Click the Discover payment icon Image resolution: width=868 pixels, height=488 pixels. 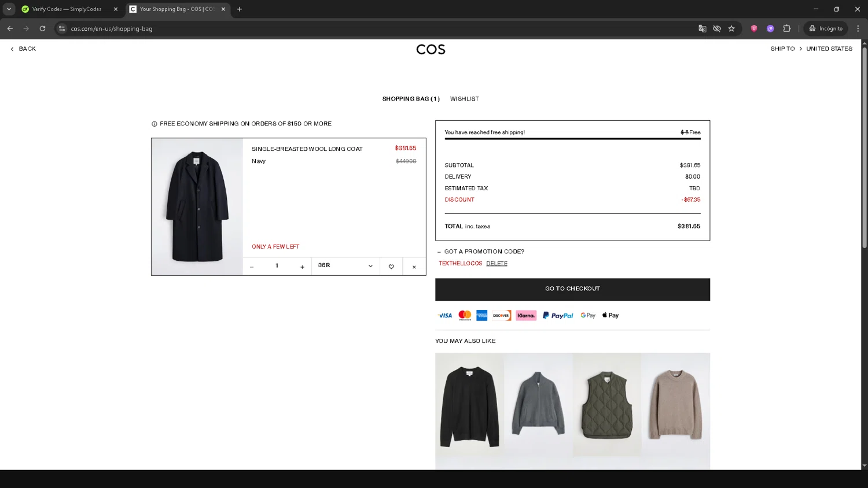pyautogui.click(x=501, y=316)
